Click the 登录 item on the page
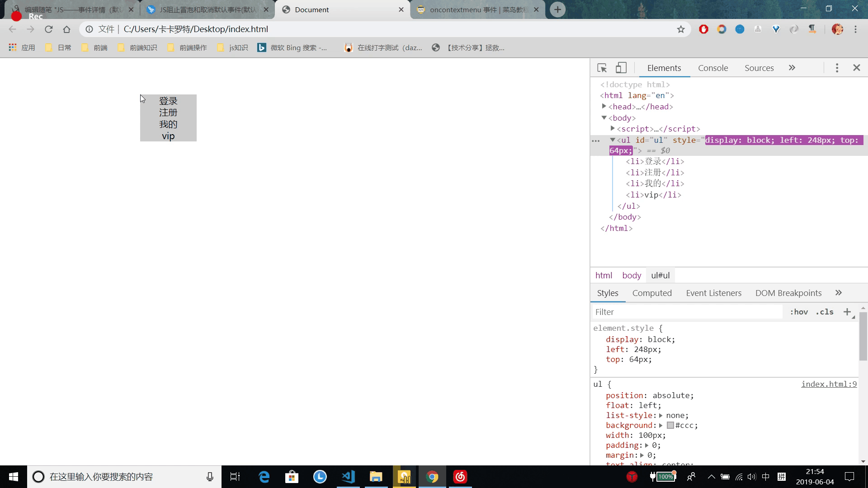The image size is (868, 488). pos(168,101)
